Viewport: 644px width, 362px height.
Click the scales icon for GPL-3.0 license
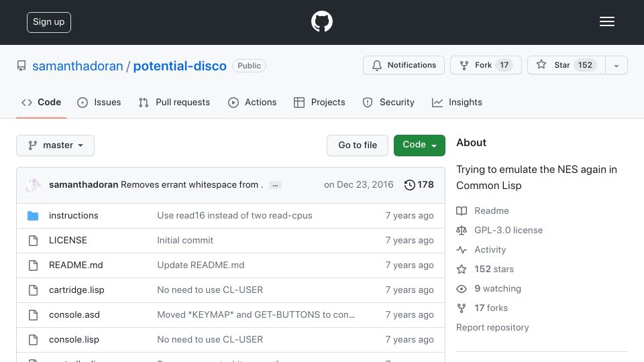tap(462, 230)
